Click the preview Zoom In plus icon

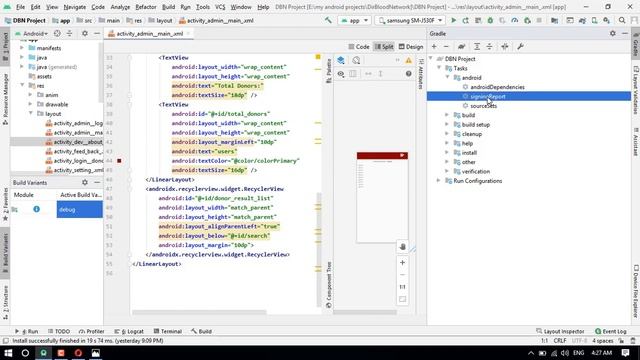[402, 262]
